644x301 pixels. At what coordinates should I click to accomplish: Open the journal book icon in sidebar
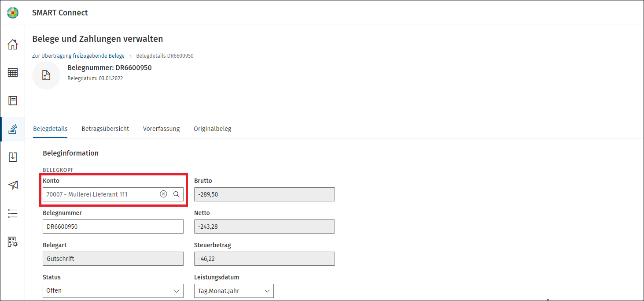(x=13, y=101)
